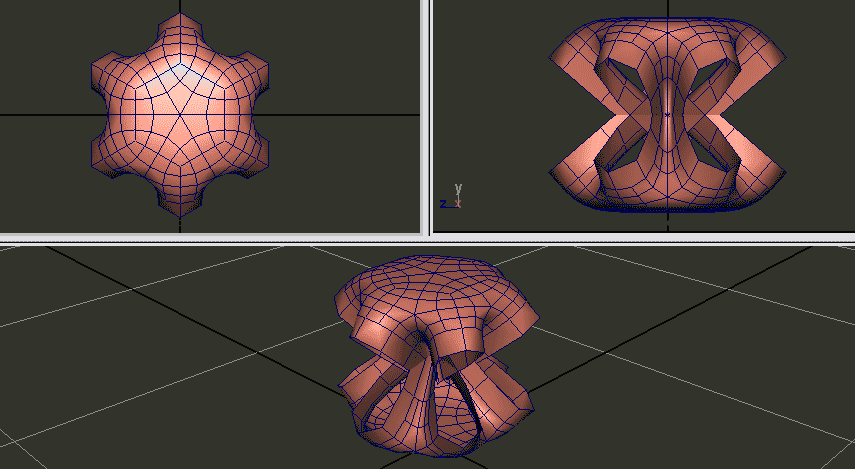Select the center pole vertex of the star-shaped mesh

[x=180, y=114]
